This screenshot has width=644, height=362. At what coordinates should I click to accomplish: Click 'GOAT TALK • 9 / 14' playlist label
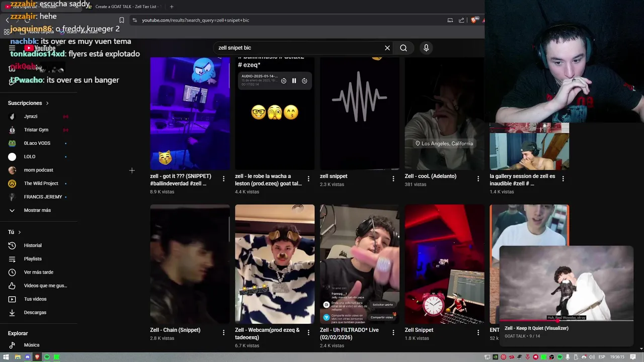522,336
